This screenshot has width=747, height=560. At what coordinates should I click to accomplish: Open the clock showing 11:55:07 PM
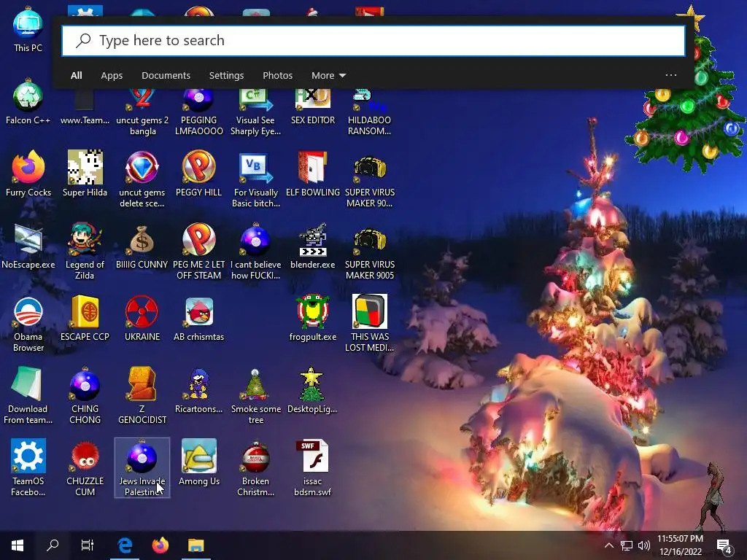(681, 545)
